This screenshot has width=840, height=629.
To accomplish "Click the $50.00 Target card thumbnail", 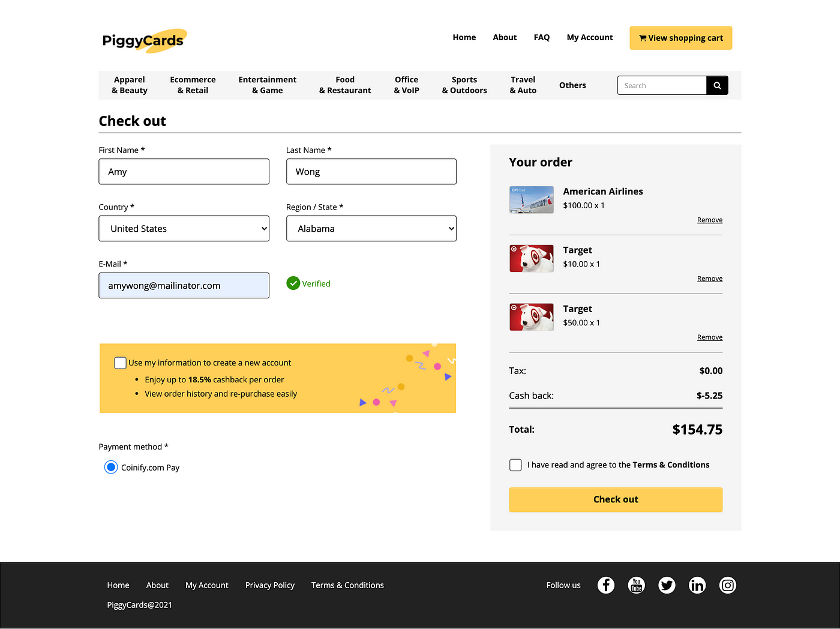I will pos(532,317).
